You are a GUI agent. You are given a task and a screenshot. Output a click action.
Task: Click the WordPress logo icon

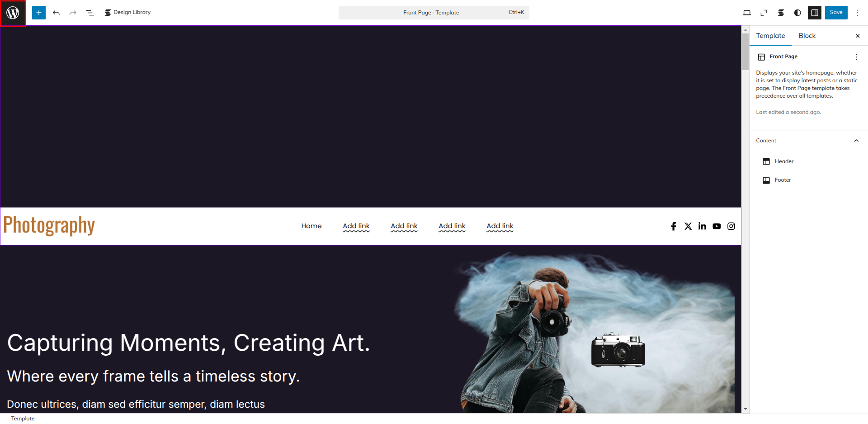tap(13, 13)
